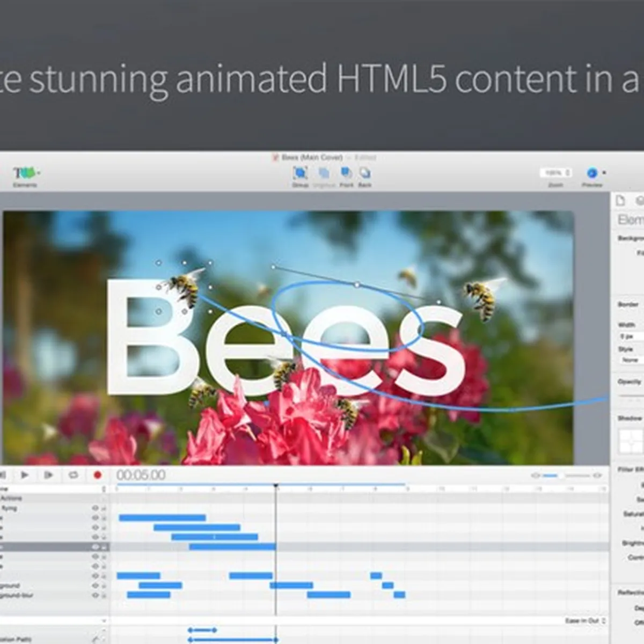Select the last animation bar of ground-blur row

pyautogui.click(x=399, y=595)
